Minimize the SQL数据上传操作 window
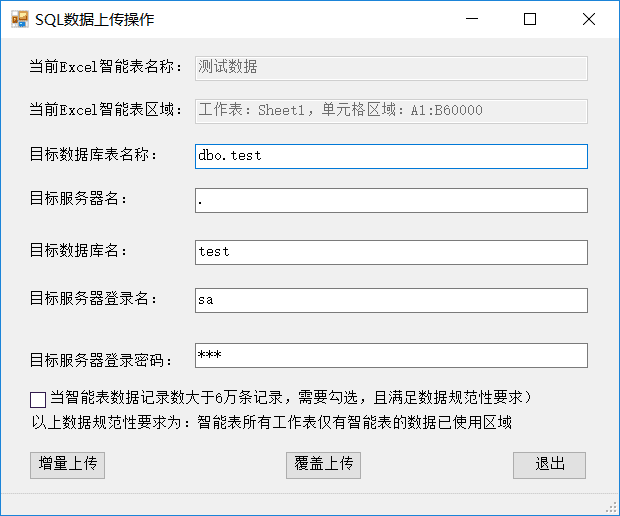The image size is (620, 516). [x=472, y=19]
